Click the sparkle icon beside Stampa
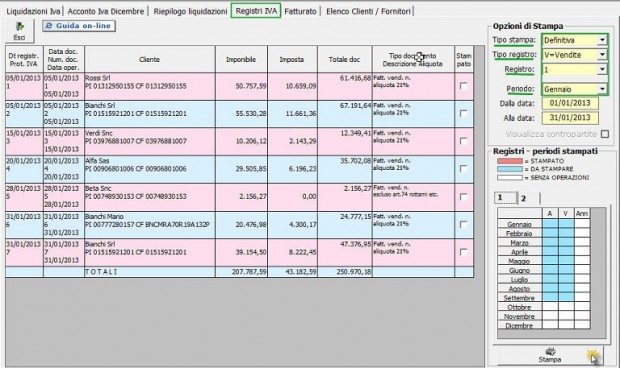The height and width of the screenshot is (368, 620). pos(592,356)
